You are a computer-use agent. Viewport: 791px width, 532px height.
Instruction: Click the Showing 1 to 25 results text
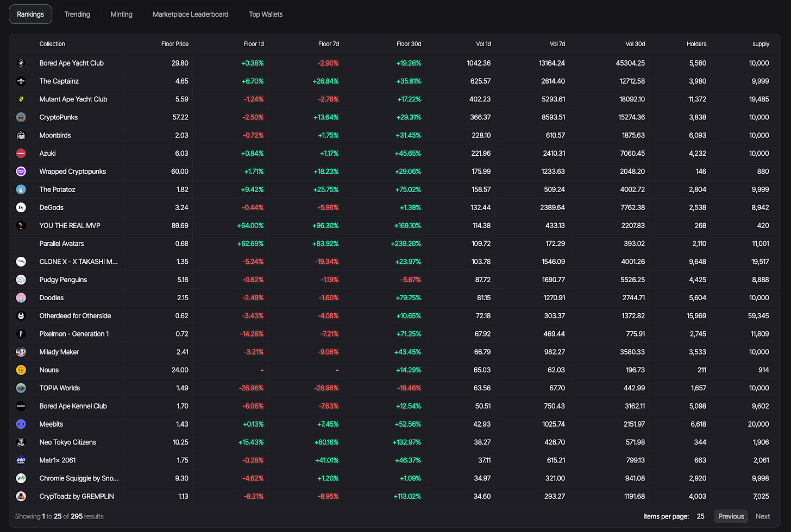coord(59,516)
